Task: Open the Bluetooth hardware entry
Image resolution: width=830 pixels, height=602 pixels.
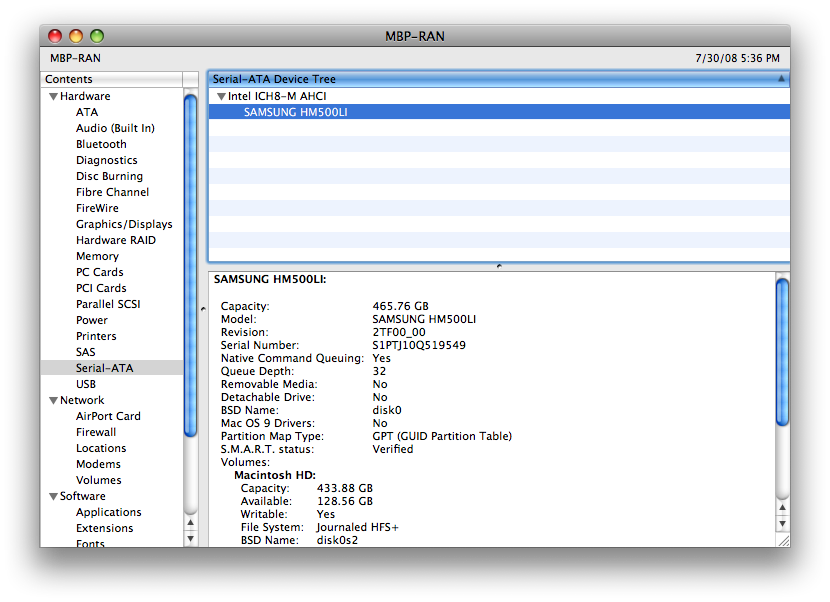Action: click(x=101, y=144)
